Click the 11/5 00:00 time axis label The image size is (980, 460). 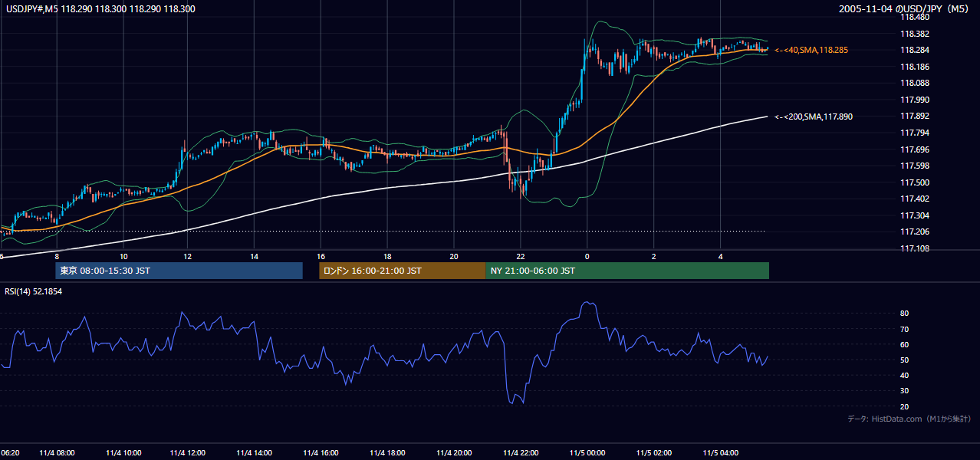click(x=587, y=453)
